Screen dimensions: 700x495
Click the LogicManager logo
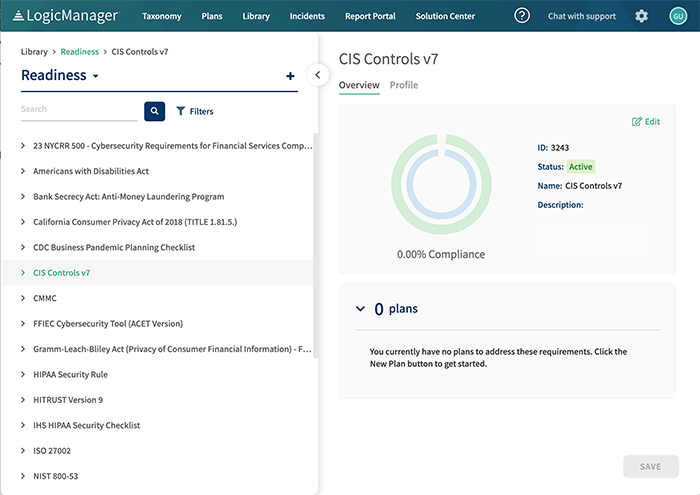click(x=66, y=16)
